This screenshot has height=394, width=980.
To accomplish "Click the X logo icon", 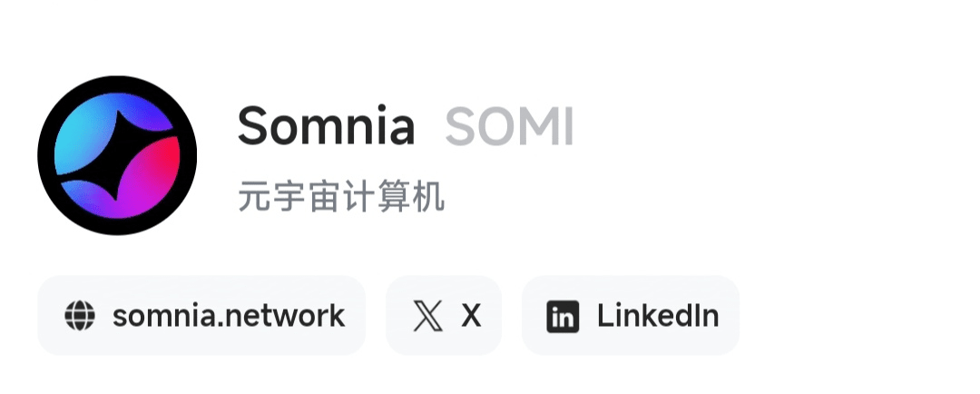I will (x=427, y=316).
